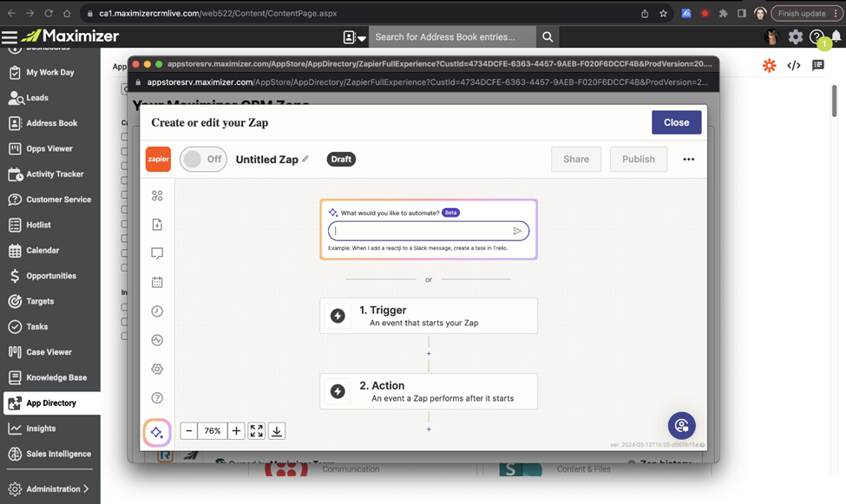Click the pencil icon to rename Untitled Zap
The height and width of the screenshot is (504, 846).
305,159
